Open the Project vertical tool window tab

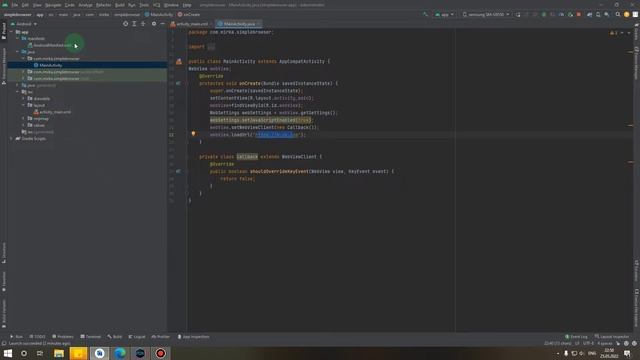coord(4,31)
